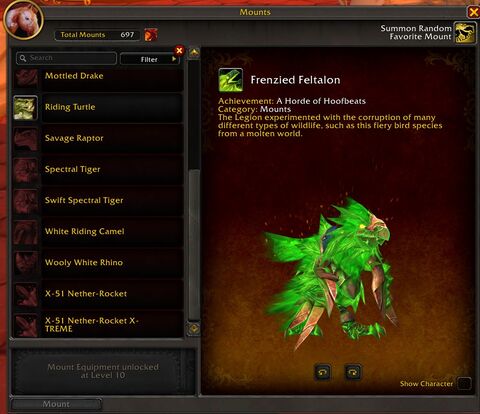
Task: Click the mount Search input field
Action: 66,58
